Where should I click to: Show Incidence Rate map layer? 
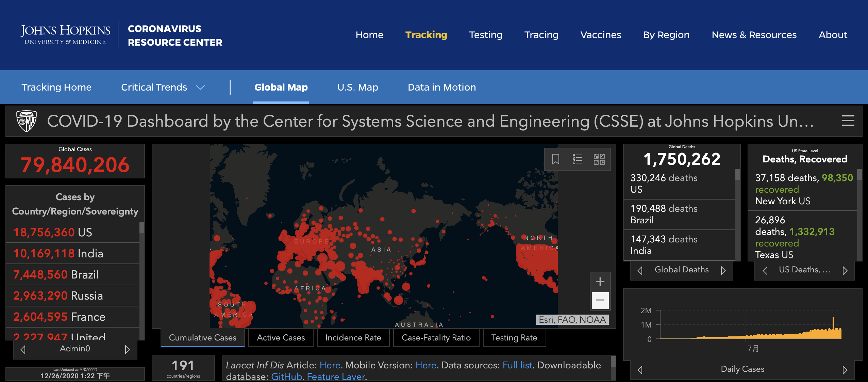tap(353, 338)
